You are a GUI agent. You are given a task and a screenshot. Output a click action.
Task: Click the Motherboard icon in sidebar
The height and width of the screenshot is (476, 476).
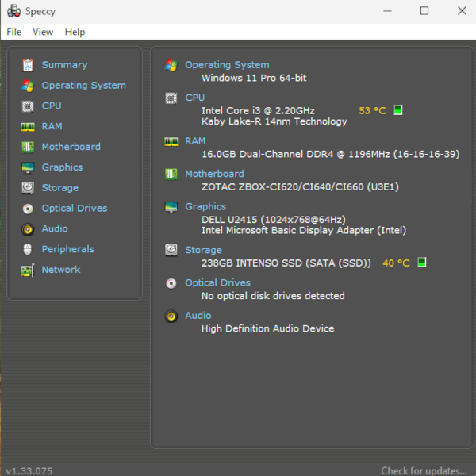28,148
